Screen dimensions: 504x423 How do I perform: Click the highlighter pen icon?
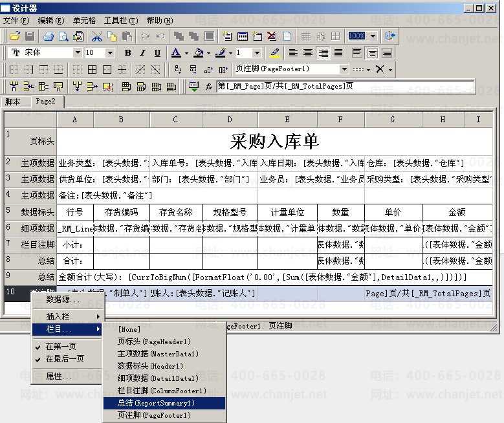[x=275, y=53]
